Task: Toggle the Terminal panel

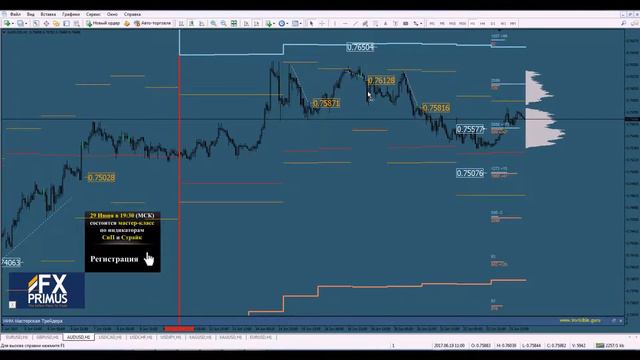Action: [67, 24]
